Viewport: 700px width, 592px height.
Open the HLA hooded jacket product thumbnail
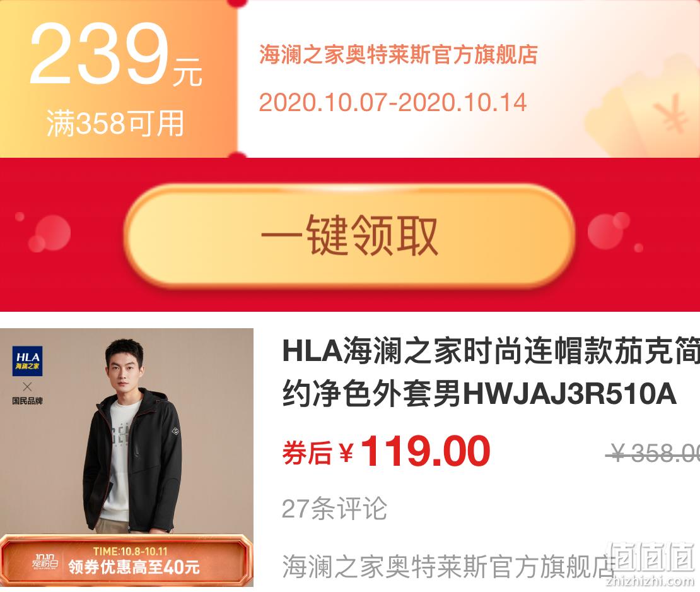pos(127,457)
